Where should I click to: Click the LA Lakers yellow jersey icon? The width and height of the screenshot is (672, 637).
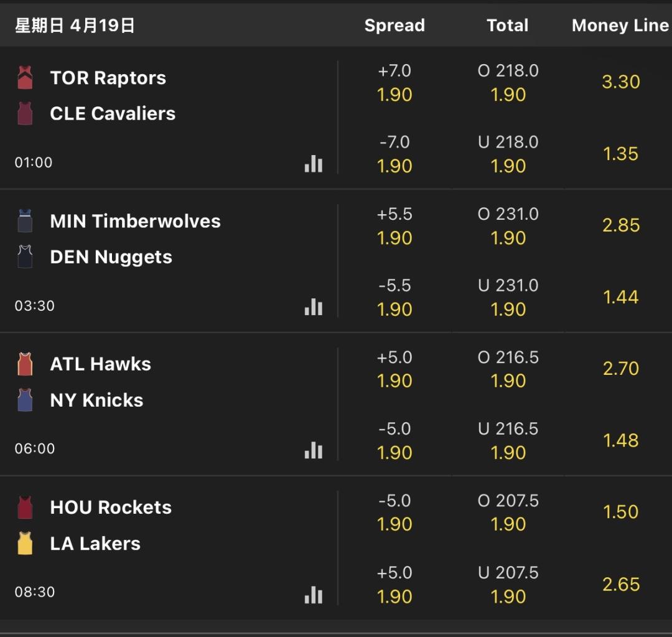25,543
